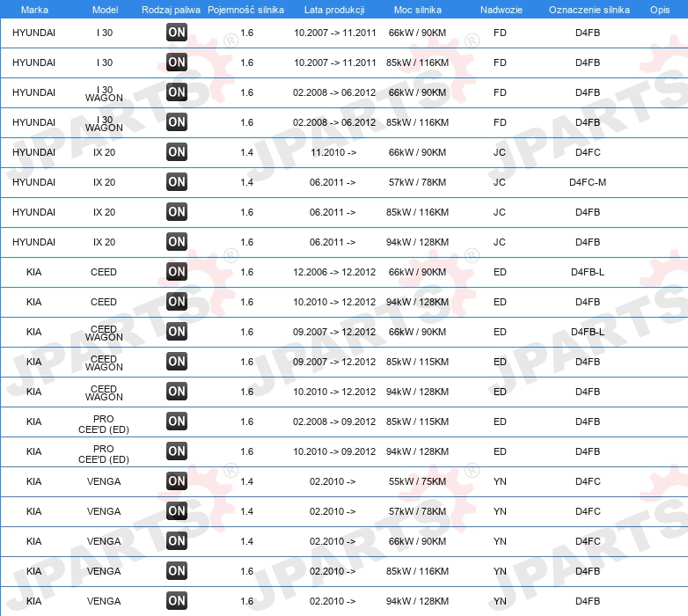Click PRO CEE'D (ED) model in 94kW/128KM row
The width and height of the screenshot is (688, 616).
point(104,454)
